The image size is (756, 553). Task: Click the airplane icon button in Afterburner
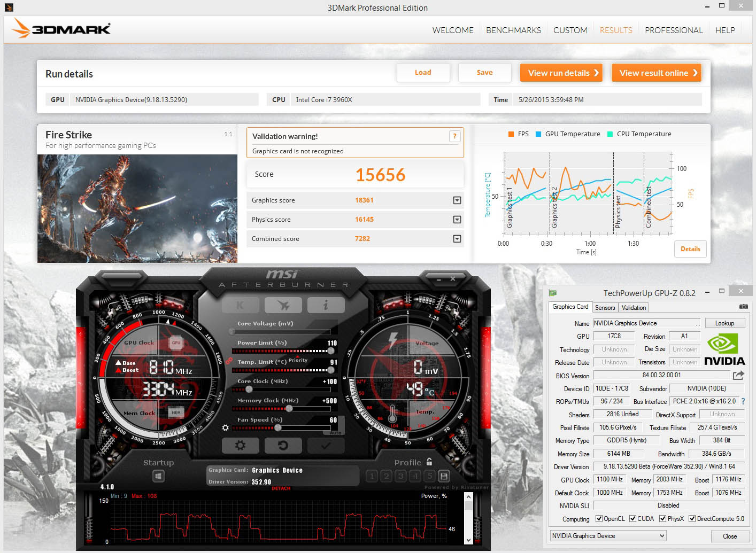point(283,305)
